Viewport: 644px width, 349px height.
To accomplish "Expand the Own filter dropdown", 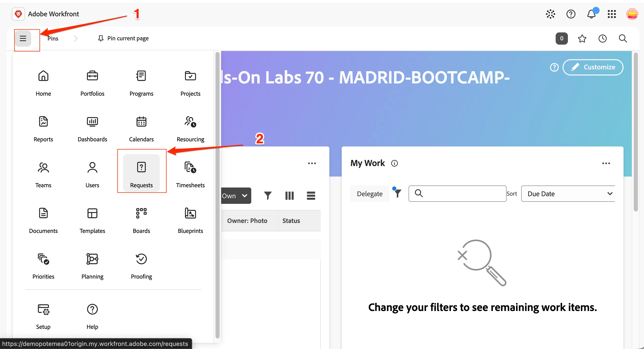I will coord(236,196).
